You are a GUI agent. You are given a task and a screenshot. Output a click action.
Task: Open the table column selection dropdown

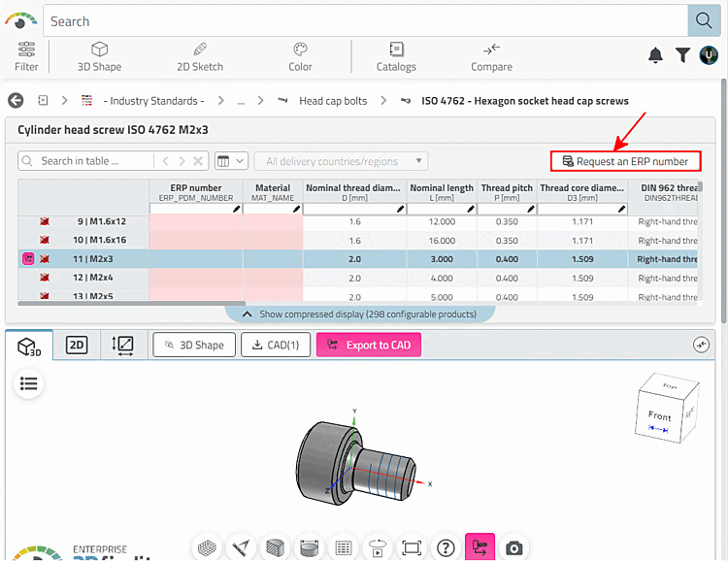coord(231,161)
